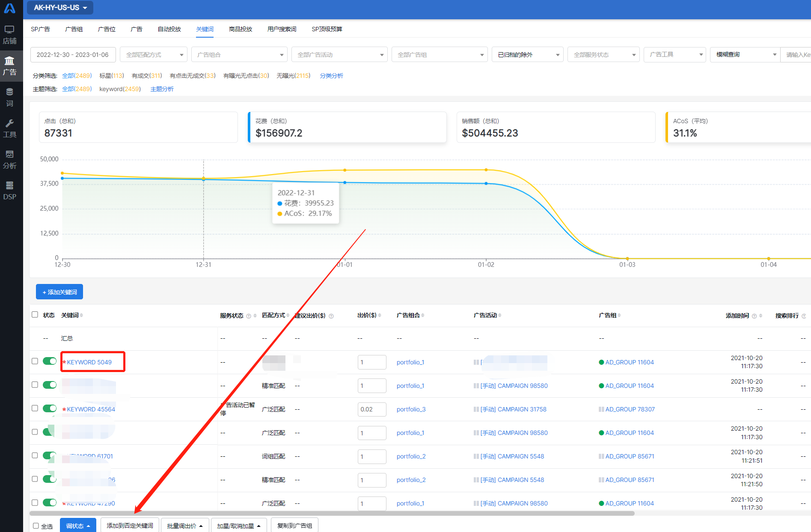
Task: Click pause icon before AD_GROUP 78307
Action: 601,409
